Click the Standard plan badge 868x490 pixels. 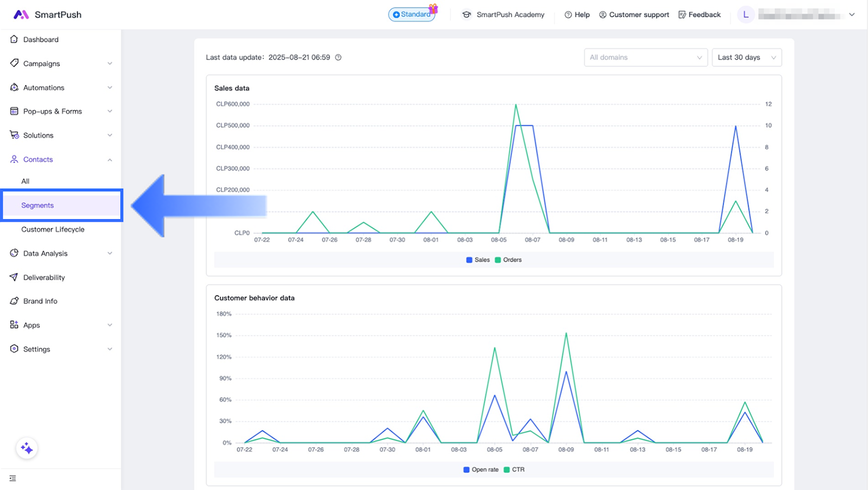pyautogui.click(x=412, y=15)
